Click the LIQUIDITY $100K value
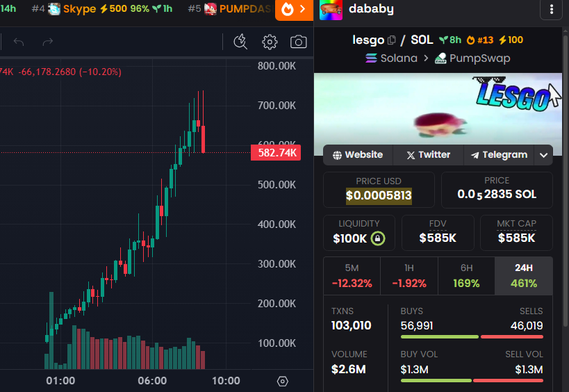 point(350,238)
